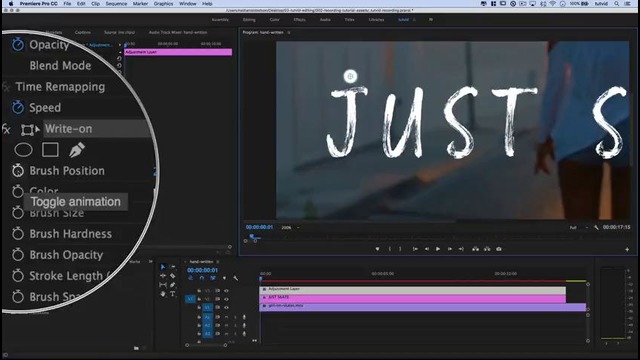Open the Graphics menu
Image resolution: width=640 pixels, height=360 pixels.
163,4
